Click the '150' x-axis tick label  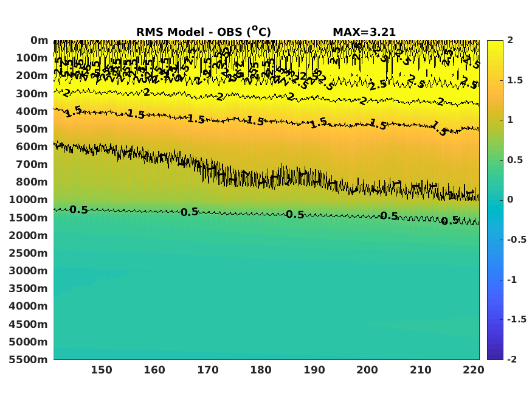click(102, 370)
